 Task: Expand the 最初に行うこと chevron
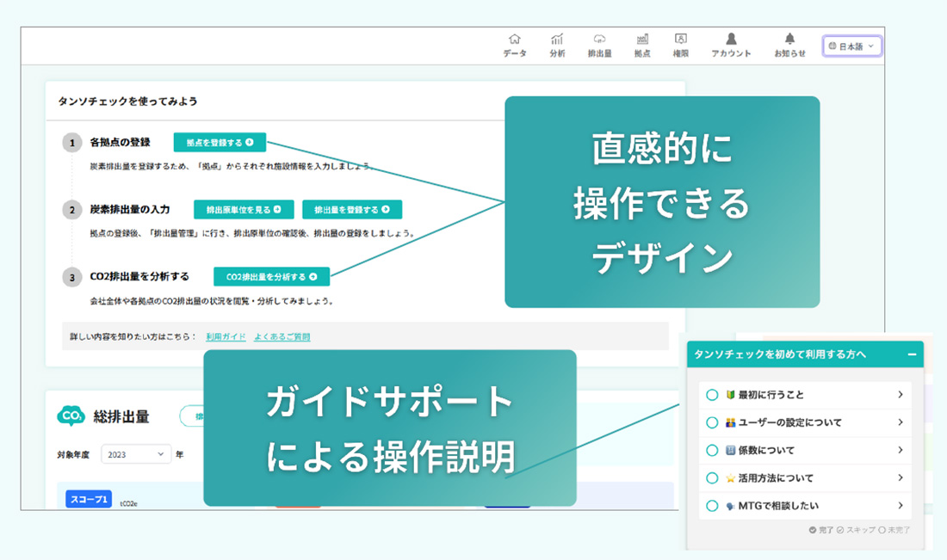[x=900, y=395]
